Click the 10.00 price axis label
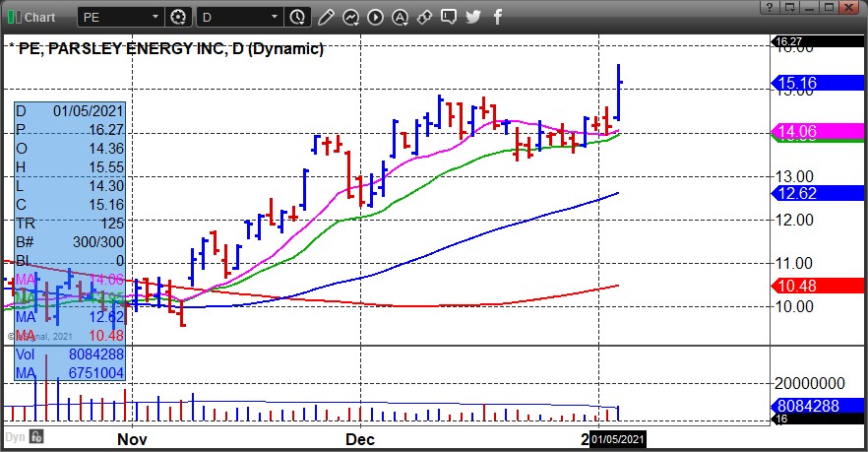Image resolution: width=868 pixels, height=452 pixels. [x=794, y=306]
